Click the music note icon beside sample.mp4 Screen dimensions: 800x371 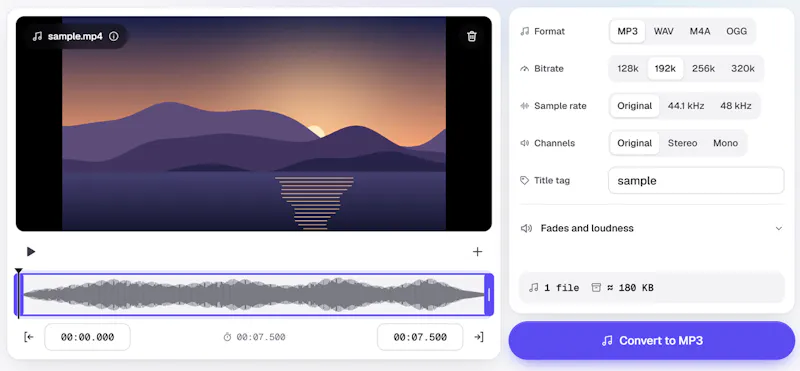point(37,36)
